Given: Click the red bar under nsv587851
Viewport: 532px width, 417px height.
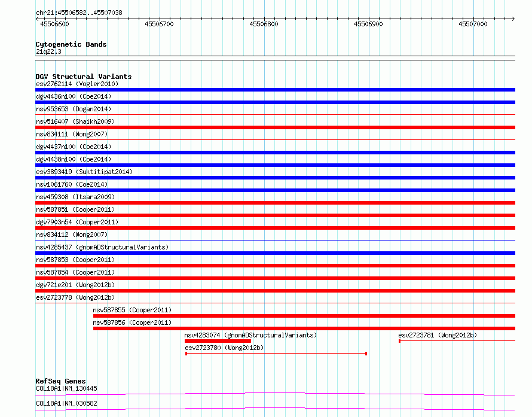Looking at the screenshot, I should [x=275, y=215].
